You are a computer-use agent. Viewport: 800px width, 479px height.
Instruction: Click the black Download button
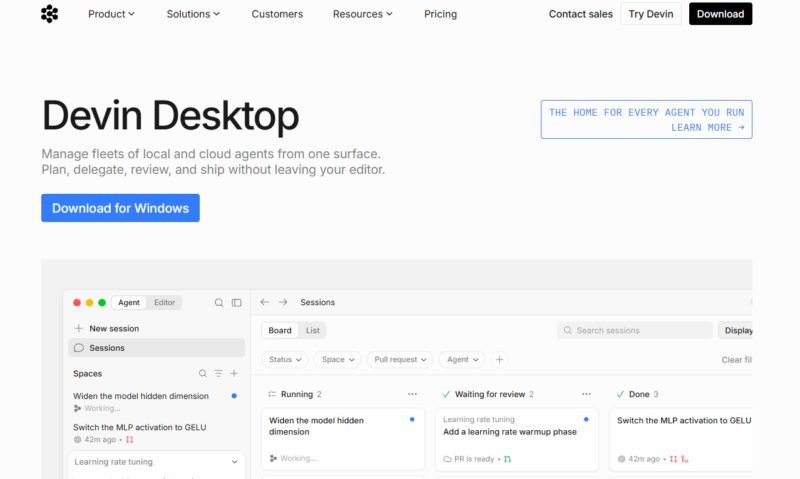coord(720,14)
